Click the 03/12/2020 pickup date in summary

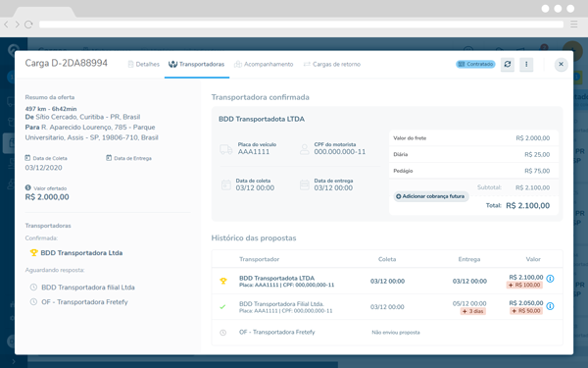(43, 168)
